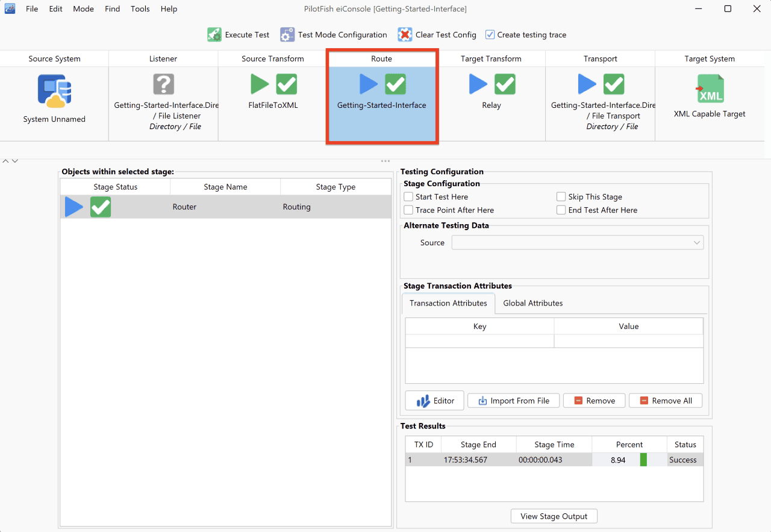This screenshot has width=771, height=532.
Task: Toggle the Create testing trace checkbox
Action: pos(490,34)
